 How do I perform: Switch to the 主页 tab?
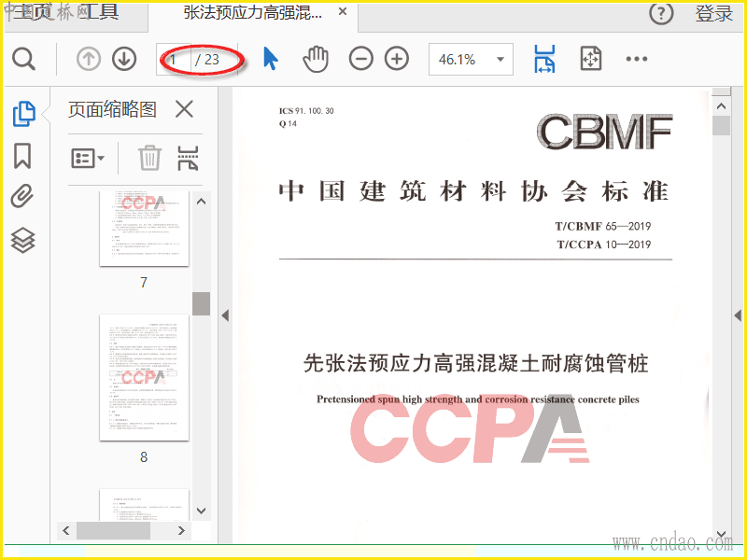pyautogui.click(x=33, y=13)
